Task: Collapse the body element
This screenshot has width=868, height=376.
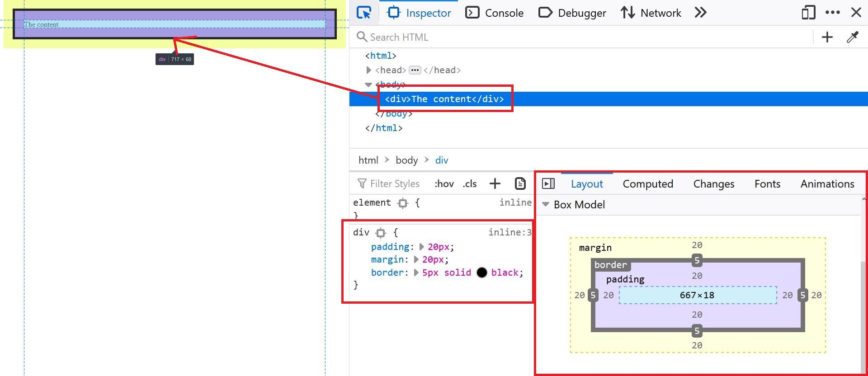Action: point(368,85)
